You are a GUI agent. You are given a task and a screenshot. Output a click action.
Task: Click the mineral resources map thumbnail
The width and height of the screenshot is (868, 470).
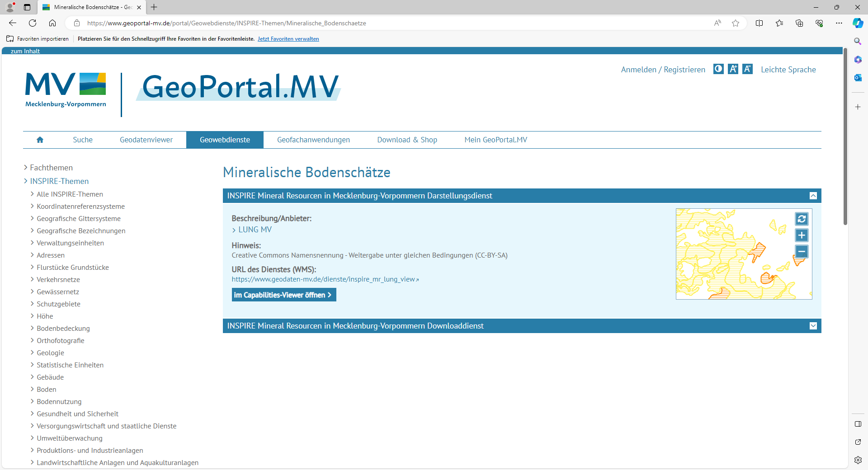[x=744, y=254]
